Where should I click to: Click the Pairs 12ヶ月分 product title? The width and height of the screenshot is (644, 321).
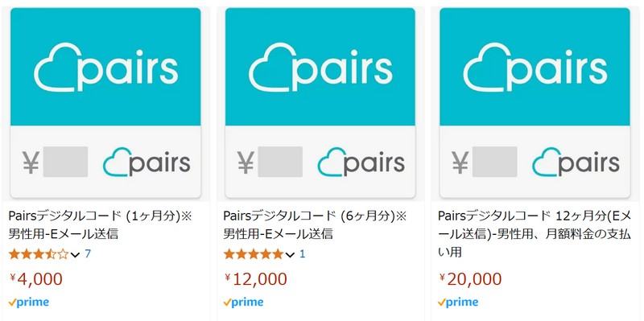point(535,234)
